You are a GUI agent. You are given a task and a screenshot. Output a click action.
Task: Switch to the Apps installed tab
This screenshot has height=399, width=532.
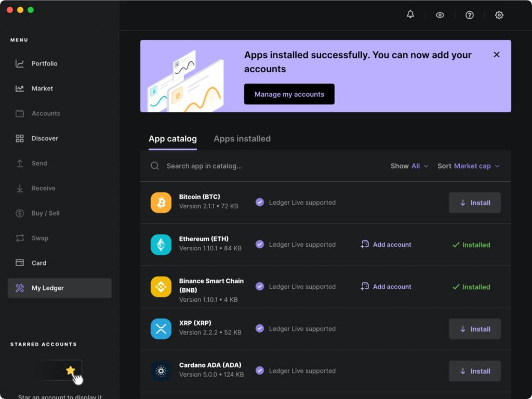[242, 139]
